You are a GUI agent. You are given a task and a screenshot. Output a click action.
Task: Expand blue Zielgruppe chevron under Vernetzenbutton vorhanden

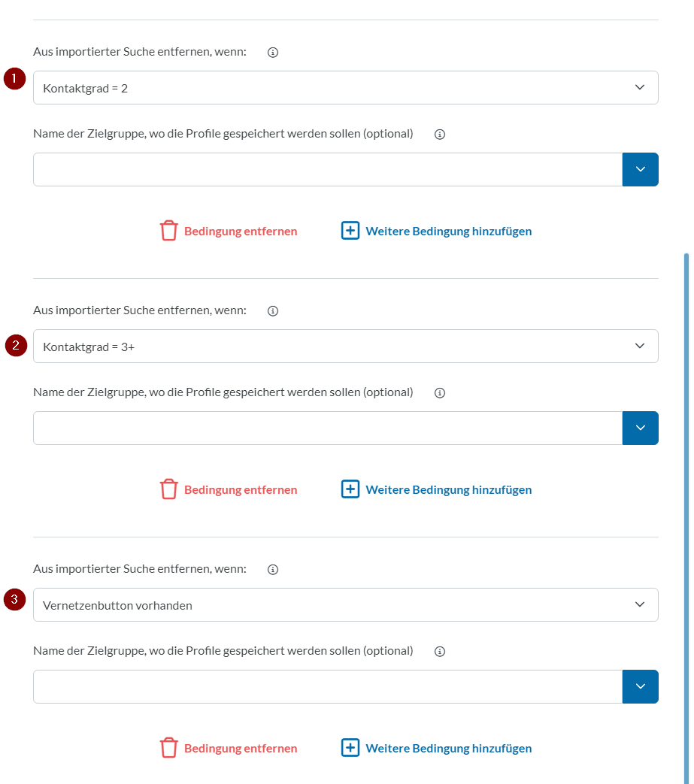[x=640, y=686]
